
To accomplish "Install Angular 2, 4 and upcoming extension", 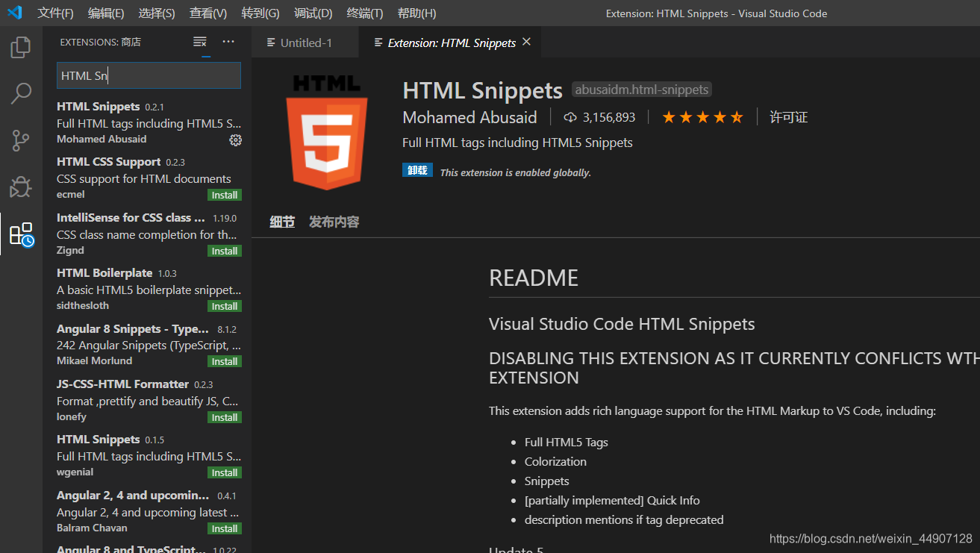I will (225, 528).
